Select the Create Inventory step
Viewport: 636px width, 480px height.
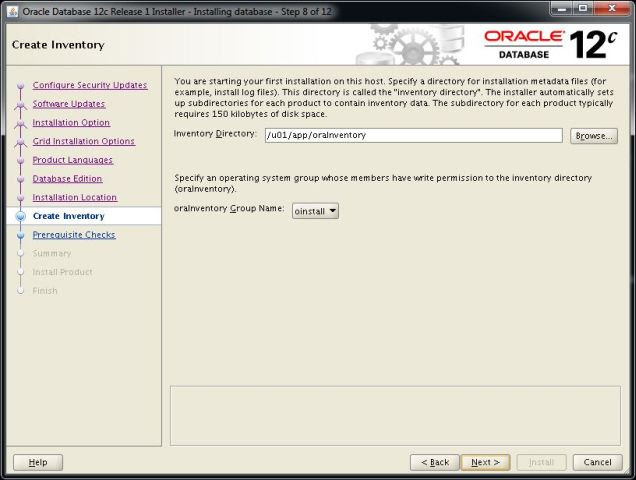tap(69, 216)
